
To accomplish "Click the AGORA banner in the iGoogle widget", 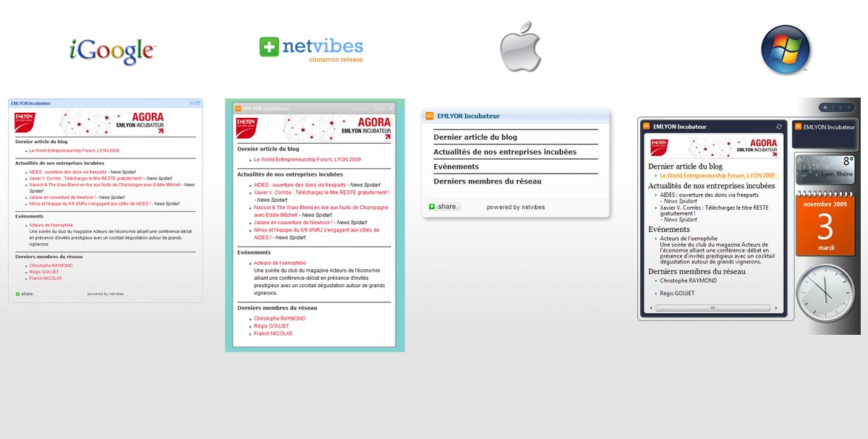I will click(x=112, y=122).
